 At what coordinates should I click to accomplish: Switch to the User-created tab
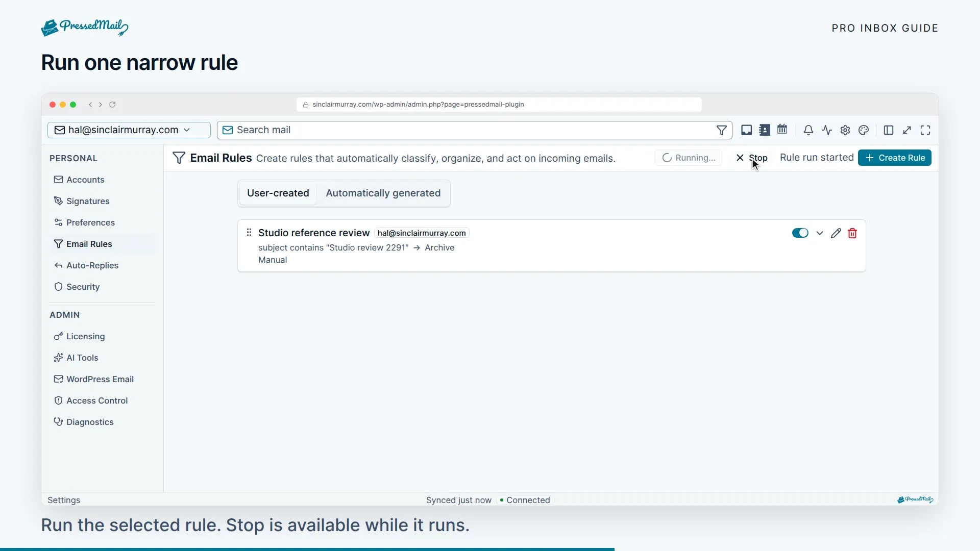[278, 193]
